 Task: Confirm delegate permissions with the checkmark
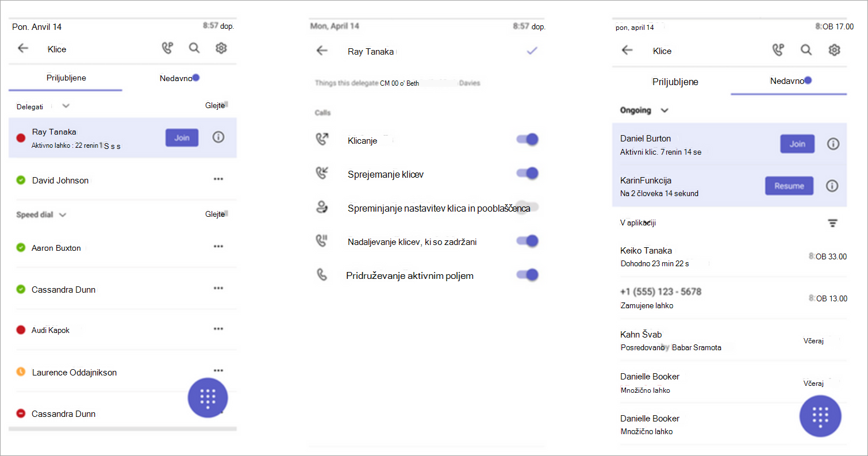click(532, 51)
